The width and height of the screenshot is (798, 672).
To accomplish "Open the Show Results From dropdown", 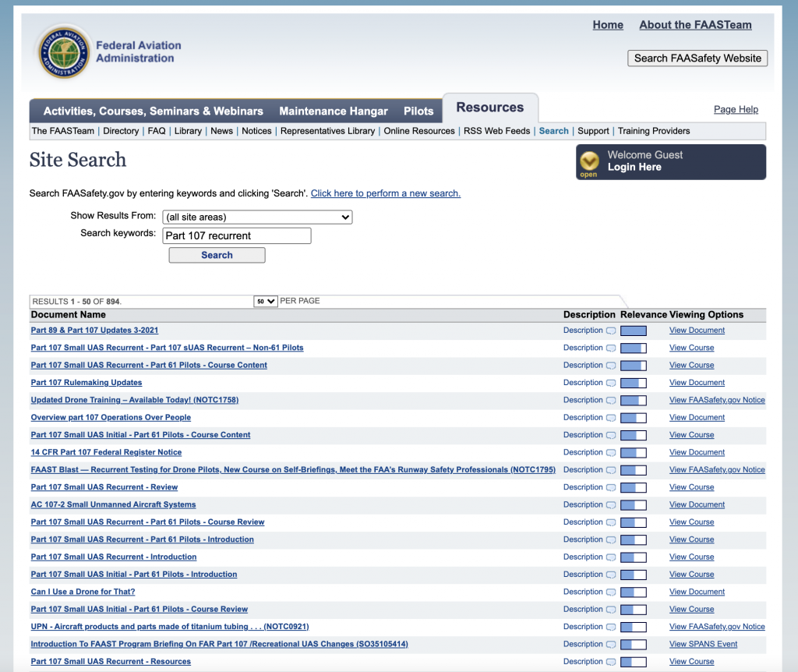I will pyautogui.click(x=257, y=218).
